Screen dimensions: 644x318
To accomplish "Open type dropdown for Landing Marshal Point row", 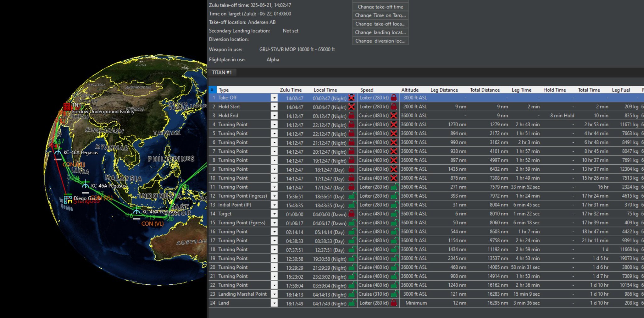I will click(274, 294).
